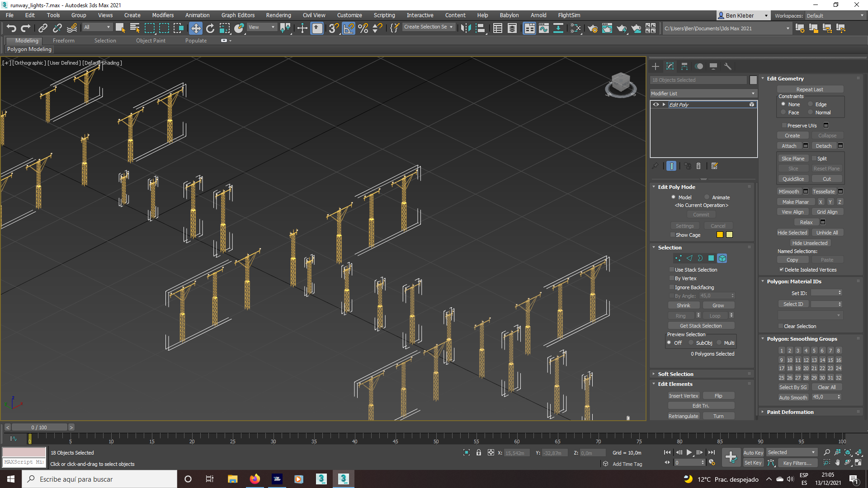Enable the Ignore Backfacing checkbox
The height and width of the screenshot is (488, 868).
pyautogui.click(x=672, y=287)
